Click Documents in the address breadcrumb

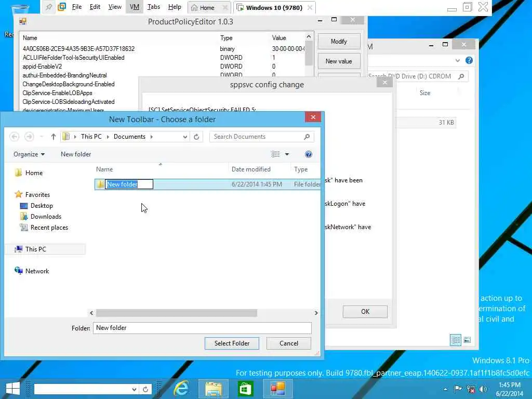129,137
